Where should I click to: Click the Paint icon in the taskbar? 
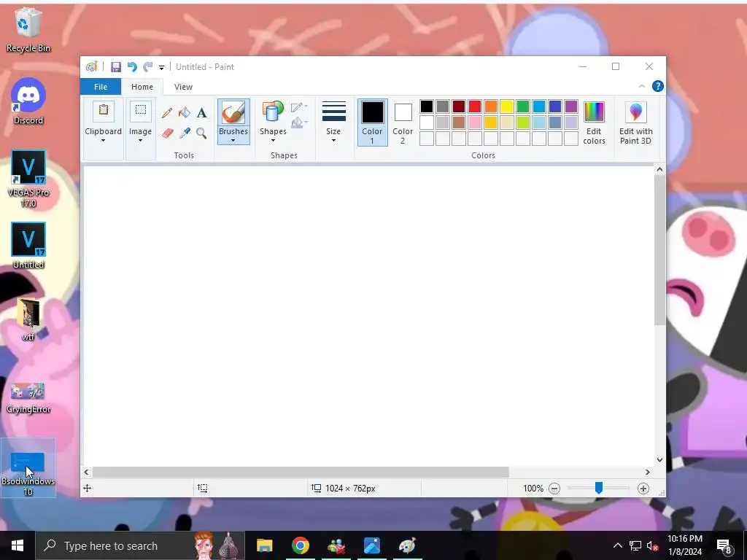[x=407, y=545]
